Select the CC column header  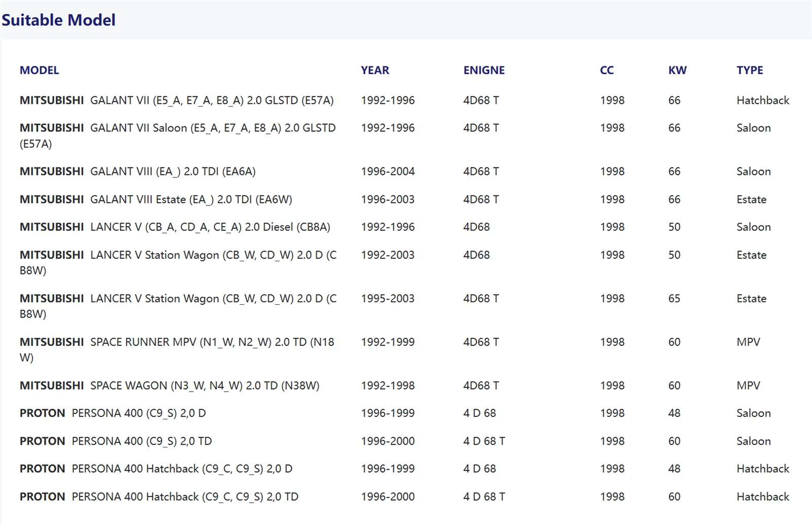click(606, 71)
